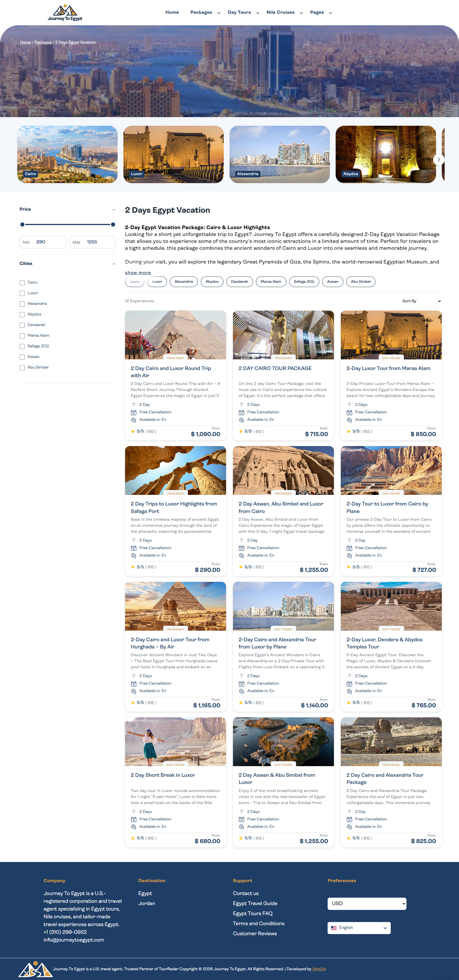Click clock icon on 2 Day Aswan, Abu Simbel and Luxor from Cairo

coord(242,540)
